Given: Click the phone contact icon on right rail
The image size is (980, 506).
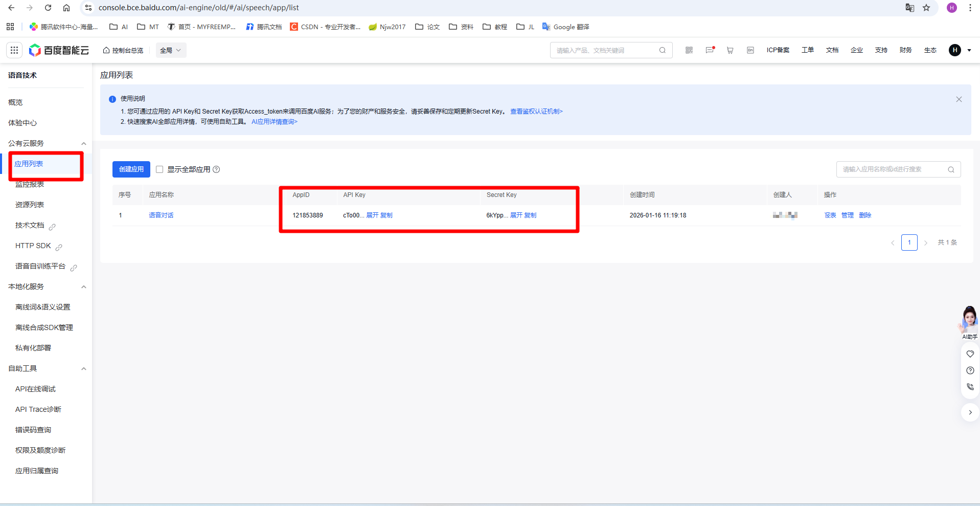Looking at the screenshot, I should pos(970,387).
